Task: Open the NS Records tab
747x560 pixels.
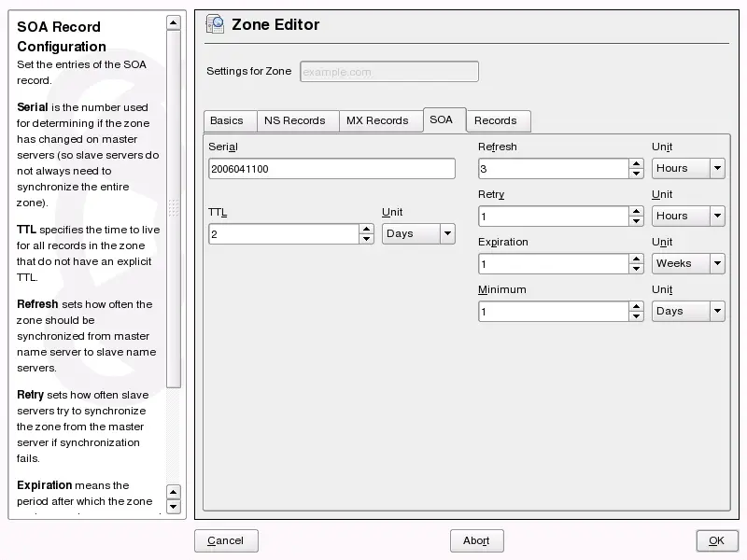Action: tap(294, 120)
